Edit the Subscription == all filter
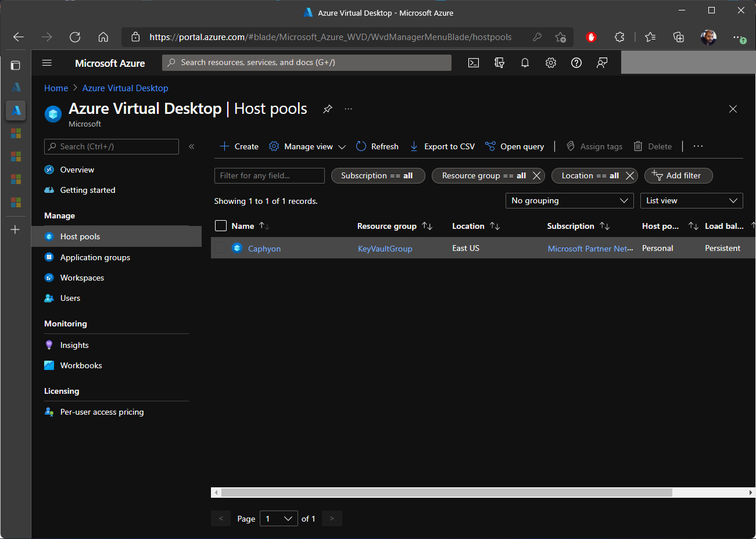 378,175
